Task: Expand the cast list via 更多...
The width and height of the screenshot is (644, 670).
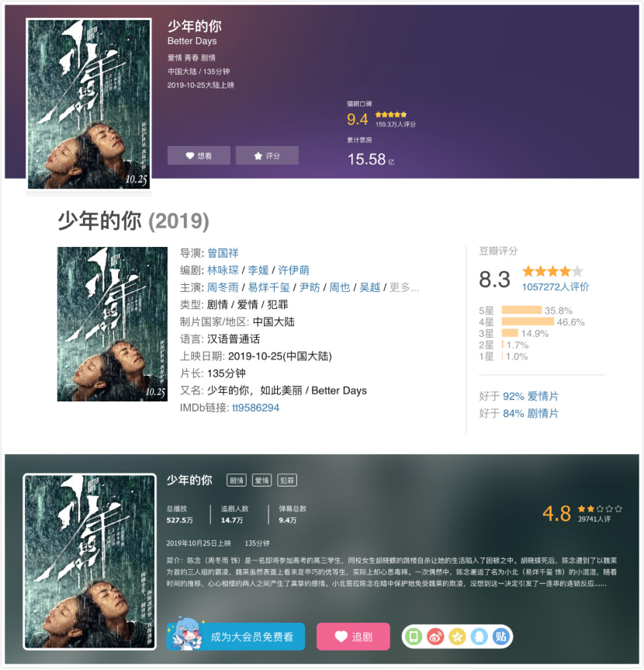Action: coord(404,287)
